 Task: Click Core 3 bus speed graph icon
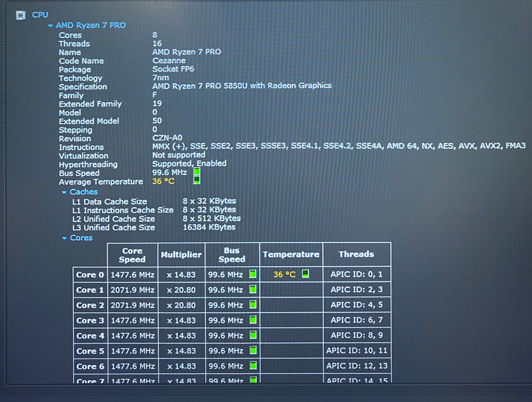click(x=253, y=319)
